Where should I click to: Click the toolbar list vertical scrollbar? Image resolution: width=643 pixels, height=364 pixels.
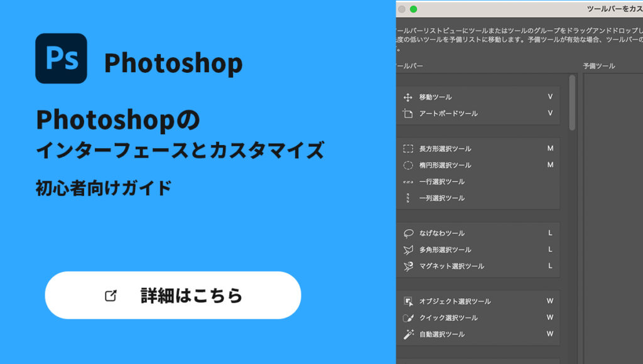pos(572,102)
